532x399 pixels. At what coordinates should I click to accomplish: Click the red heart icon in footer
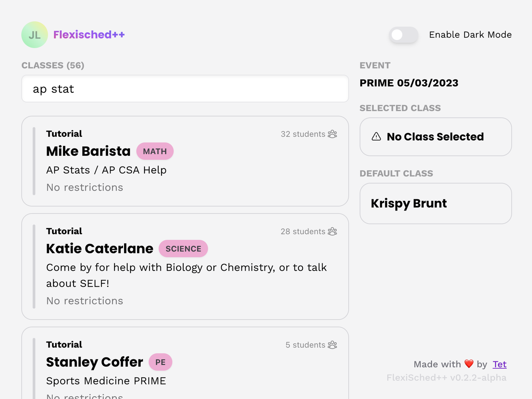469,364
